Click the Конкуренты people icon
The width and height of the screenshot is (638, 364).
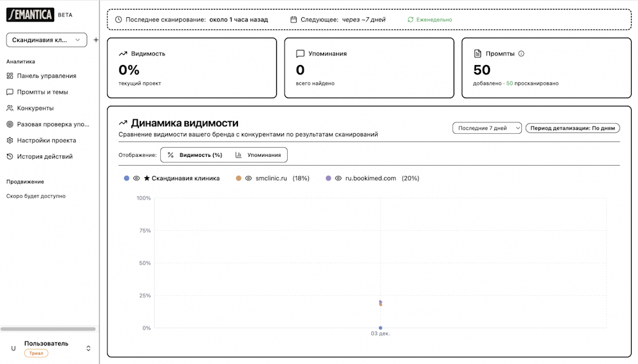pos(10,108)
